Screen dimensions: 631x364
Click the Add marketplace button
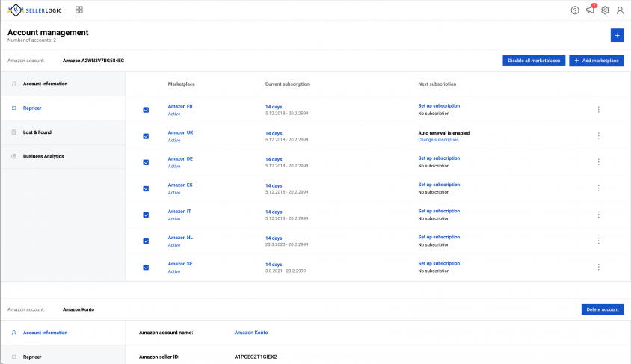click(597, 61)
